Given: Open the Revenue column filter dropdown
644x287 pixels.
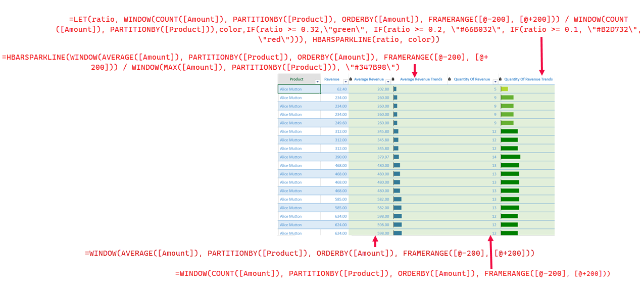Looking at the screenshot, I should [x=346, y=81].
